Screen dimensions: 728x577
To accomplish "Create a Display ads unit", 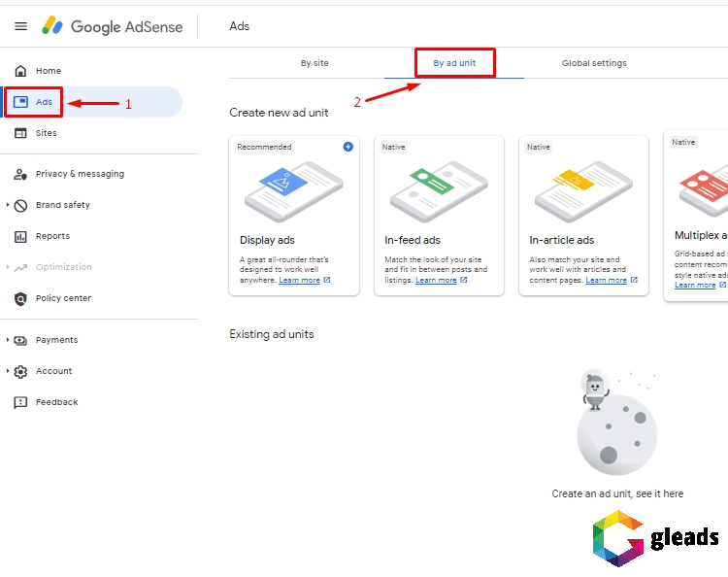I will tap(294, 216).
